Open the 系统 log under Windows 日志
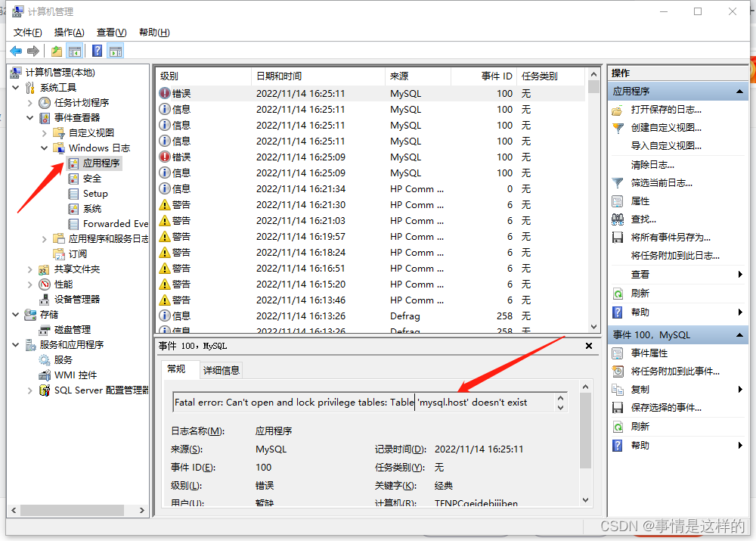This screenshot has height=541, width=756. 92,209
